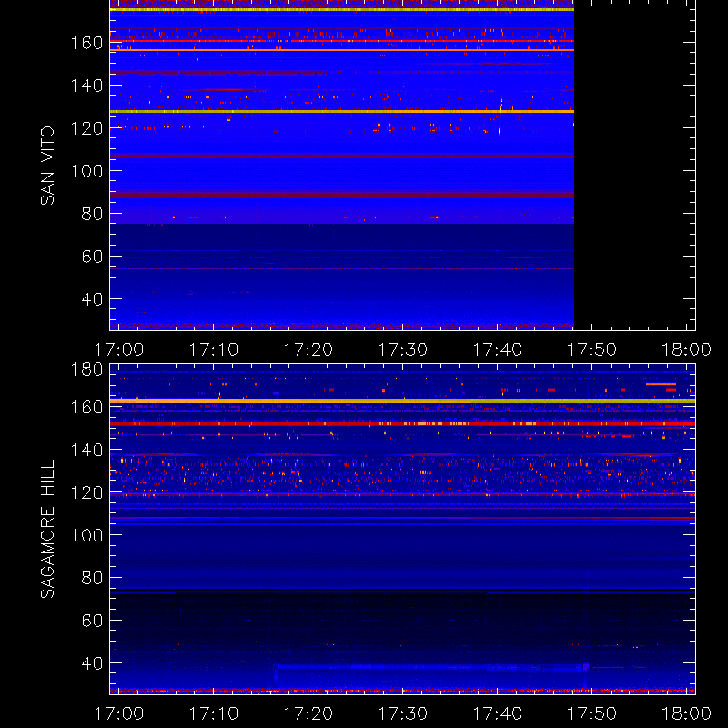Image resolution: width=728 pixels, height=728 pixels.
Task: Pick the 160 tick label on Sagamore Hill axis
Action: click(86, 407)
